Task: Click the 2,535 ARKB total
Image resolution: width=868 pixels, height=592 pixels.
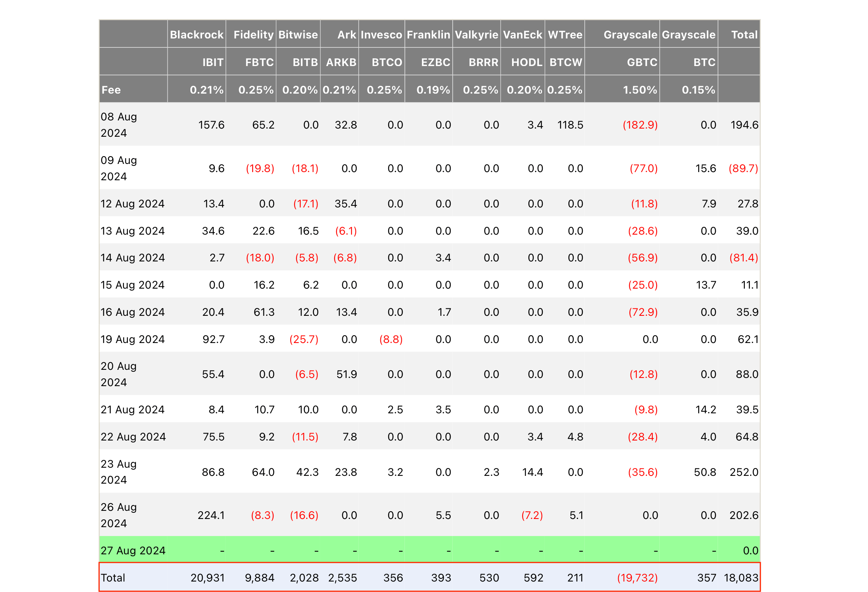Action: [342, 578]
